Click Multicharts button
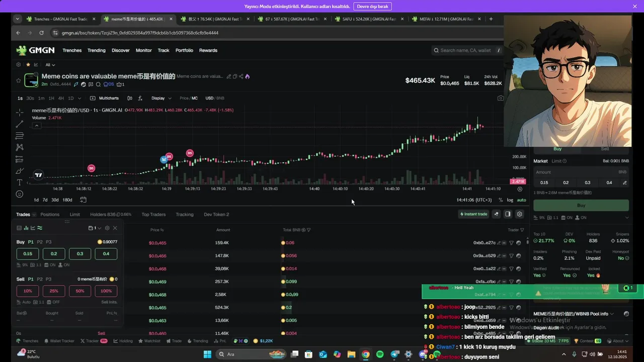The height and width of the screenshot is (362, 644). pos(105,98)
